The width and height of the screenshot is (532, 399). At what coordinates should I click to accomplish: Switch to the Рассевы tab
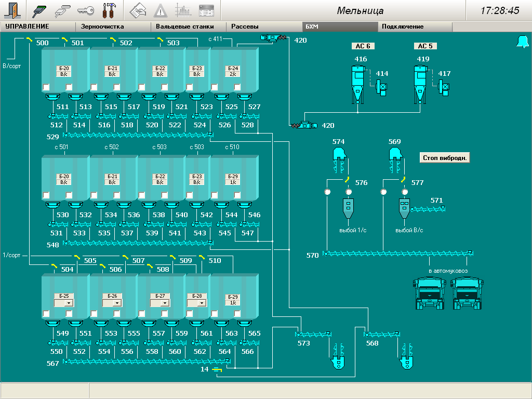tap(245, 26)
